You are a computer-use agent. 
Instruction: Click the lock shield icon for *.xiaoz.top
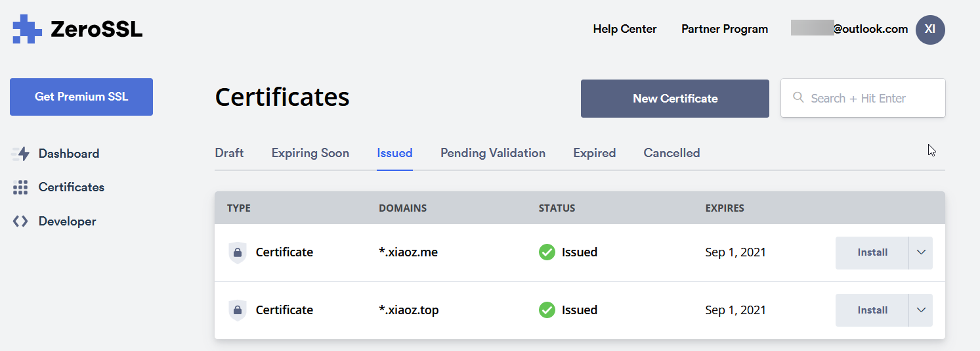pyautogui.click(x=237, y=310)
